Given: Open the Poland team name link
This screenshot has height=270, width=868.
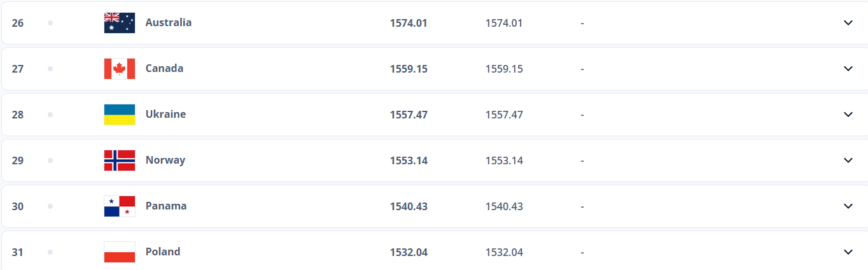Looking at the screenshot, I should [163, 252].
